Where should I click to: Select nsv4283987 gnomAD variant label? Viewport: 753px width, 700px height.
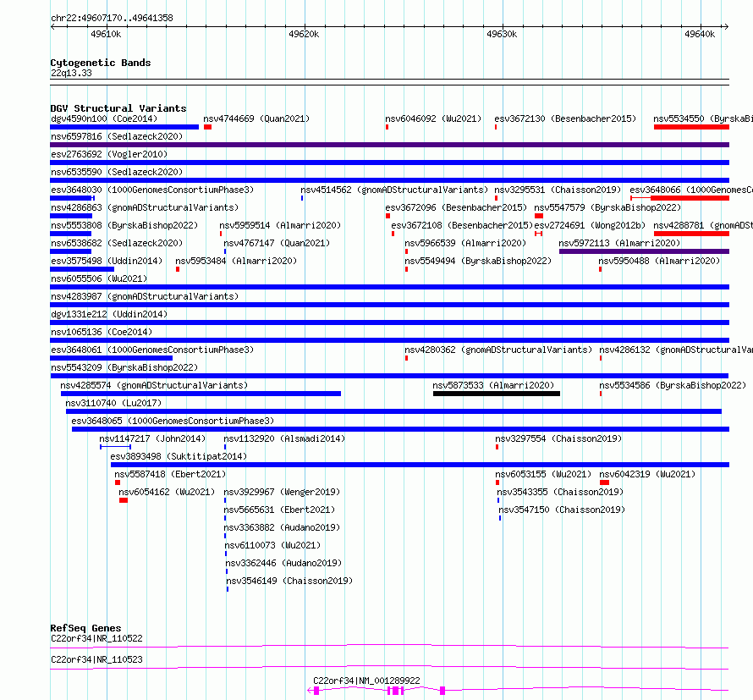click(145, 296)
